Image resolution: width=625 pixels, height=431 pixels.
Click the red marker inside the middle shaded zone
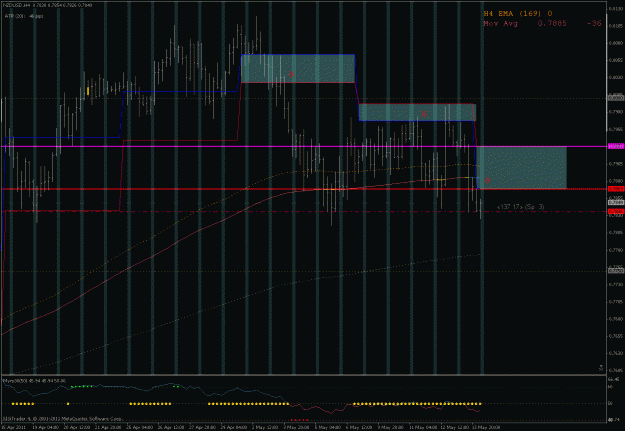(x=424, y=114)
